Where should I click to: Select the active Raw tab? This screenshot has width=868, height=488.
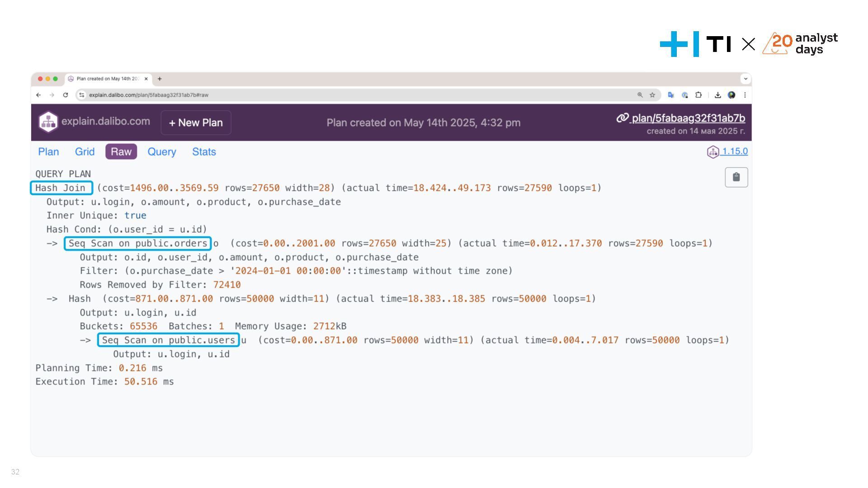pos(121,152)
